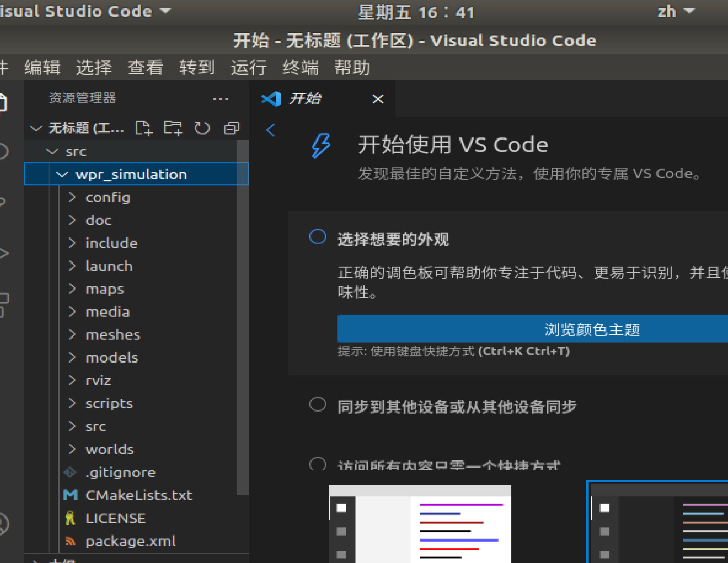Click the CMake icon beside CMakeLists.txt

[70, 495]
